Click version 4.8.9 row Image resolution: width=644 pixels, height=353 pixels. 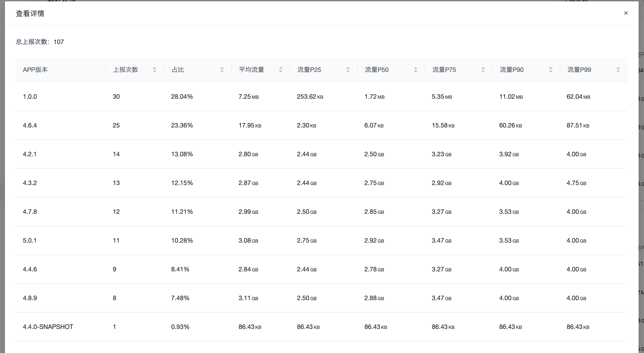click(x=30, y=298)
